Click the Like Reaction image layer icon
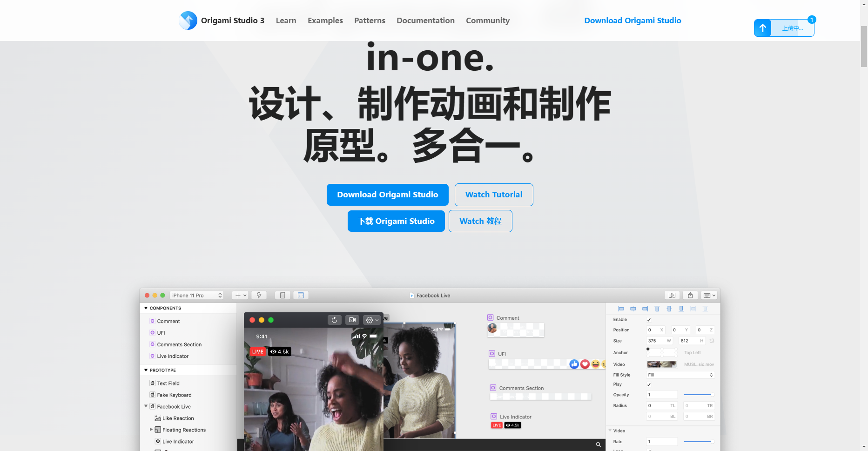Screen dimensions: 868x451 (158, 418)
